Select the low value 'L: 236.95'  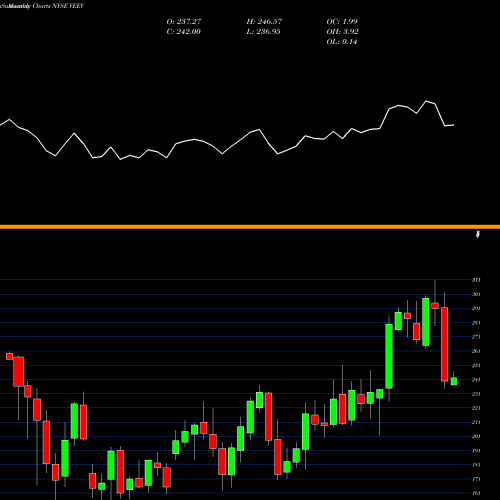(263, 31)
